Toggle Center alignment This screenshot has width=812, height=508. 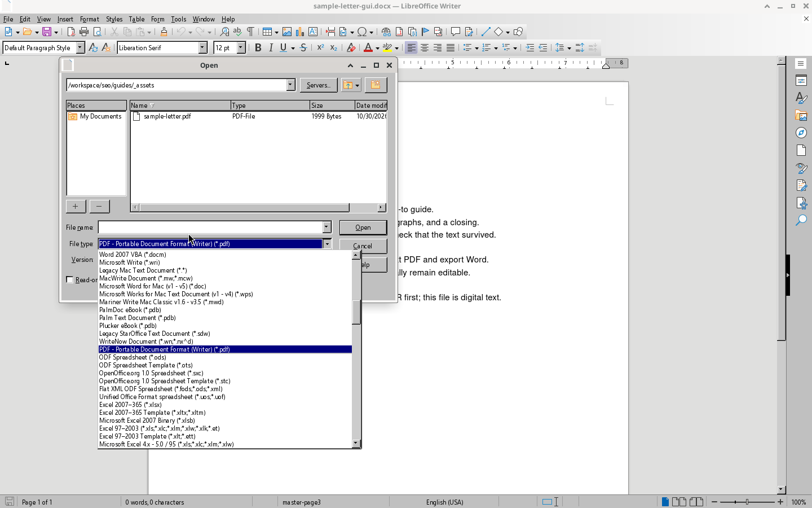pos(424,48)
